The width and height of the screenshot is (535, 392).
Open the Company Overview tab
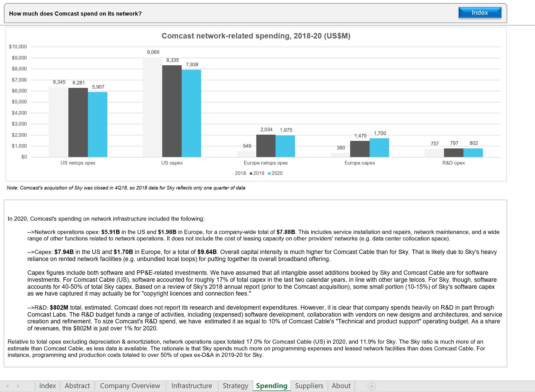pos(130,386)
